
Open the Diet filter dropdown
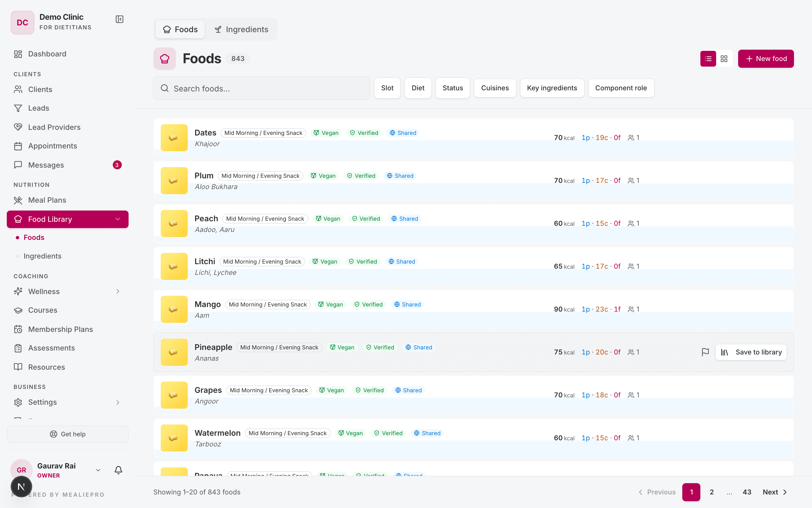(x=418, y=88)
